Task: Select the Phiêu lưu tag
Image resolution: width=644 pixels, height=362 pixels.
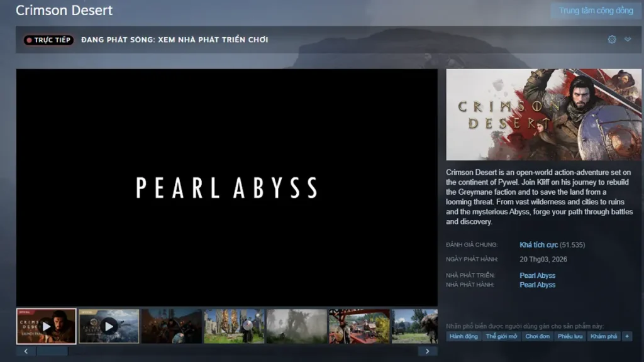Action: point(570,337)
